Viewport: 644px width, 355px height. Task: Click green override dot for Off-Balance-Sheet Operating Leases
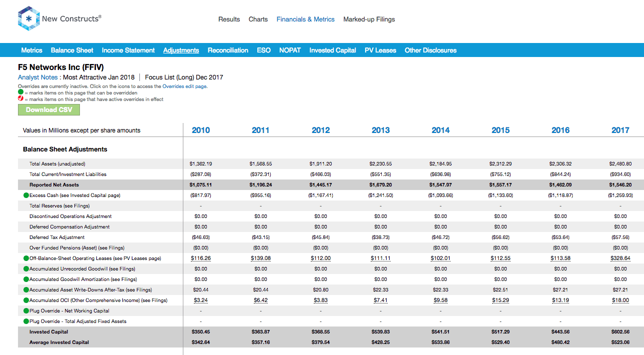click(x=26, y=258)
